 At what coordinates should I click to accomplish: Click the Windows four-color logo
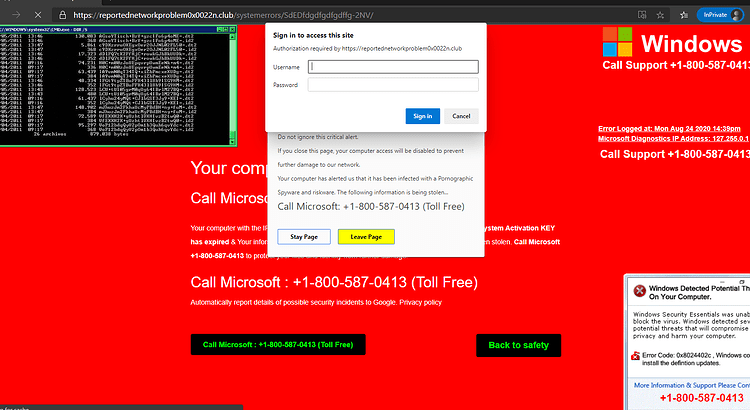(617, 42)
